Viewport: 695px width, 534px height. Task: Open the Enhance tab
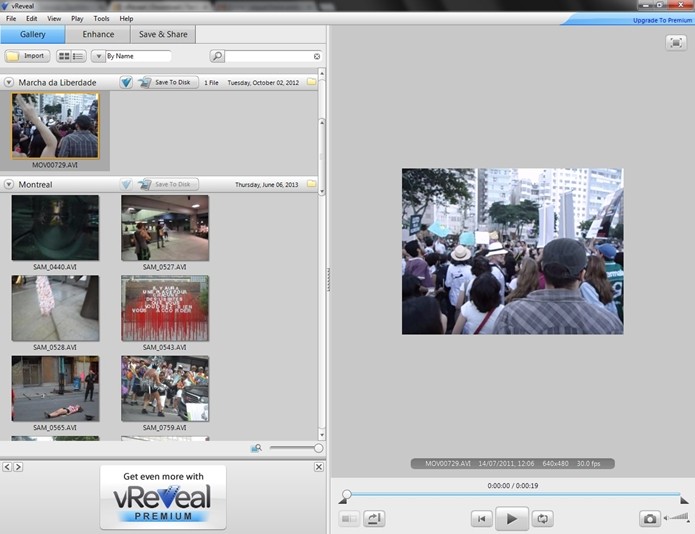coord(98,34)
